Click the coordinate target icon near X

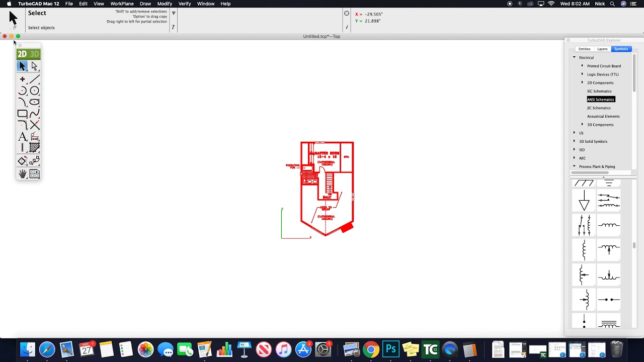tap(347, 14)
